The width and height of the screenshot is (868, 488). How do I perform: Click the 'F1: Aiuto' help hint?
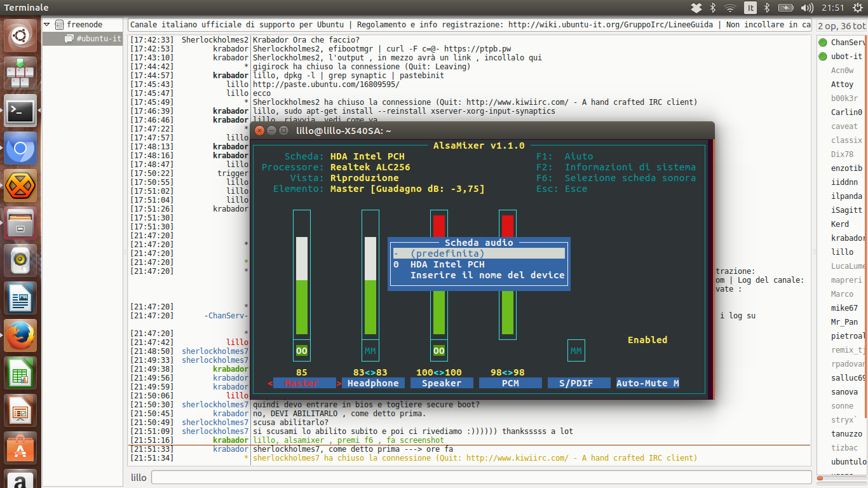click(x=564, y=156)
